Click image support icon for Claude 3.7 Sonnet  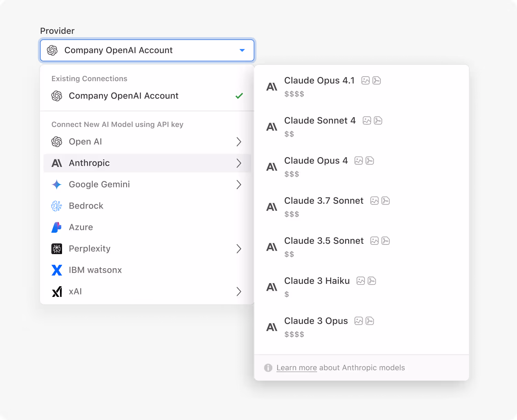click(374, 201)
